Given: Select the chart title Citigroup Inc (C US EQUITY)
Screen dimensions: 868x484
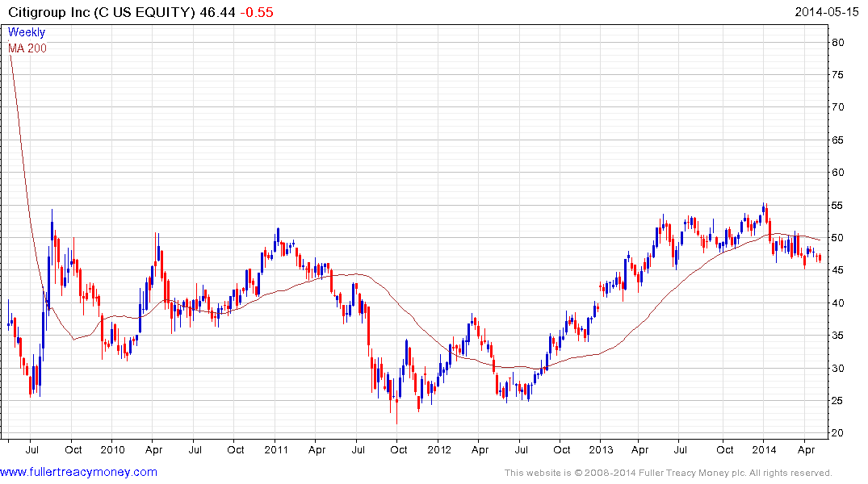Looking at the screenshot, I should click(x=102, y=12).
